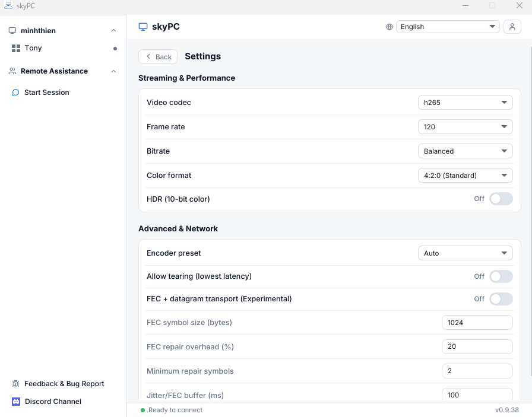Click the online status dot for Tony
The height and width of the screenshot is (417, 532).
coord(115,49)
